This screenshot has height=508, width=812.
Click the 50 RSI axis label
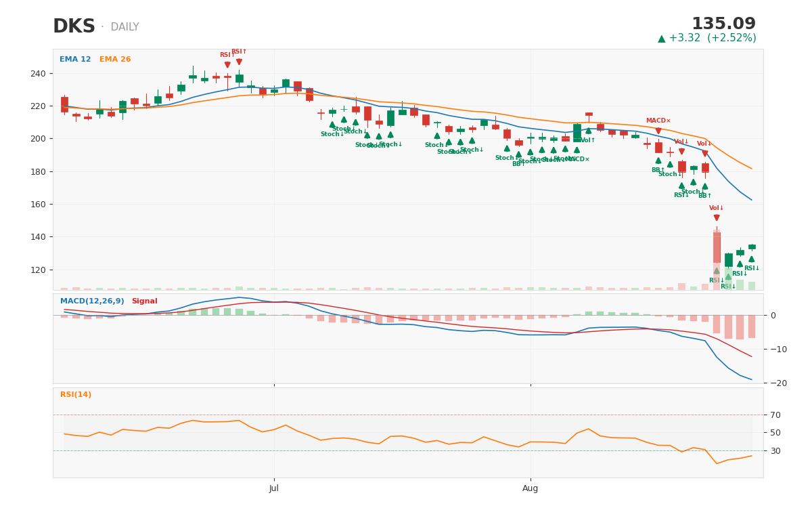[x=775, y=433]
